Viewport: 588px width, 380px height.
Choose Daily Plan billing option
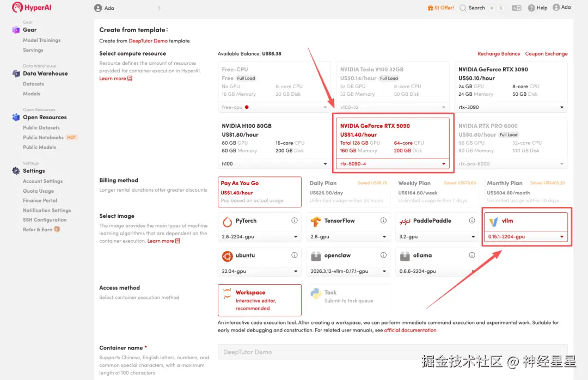[348, 192]
